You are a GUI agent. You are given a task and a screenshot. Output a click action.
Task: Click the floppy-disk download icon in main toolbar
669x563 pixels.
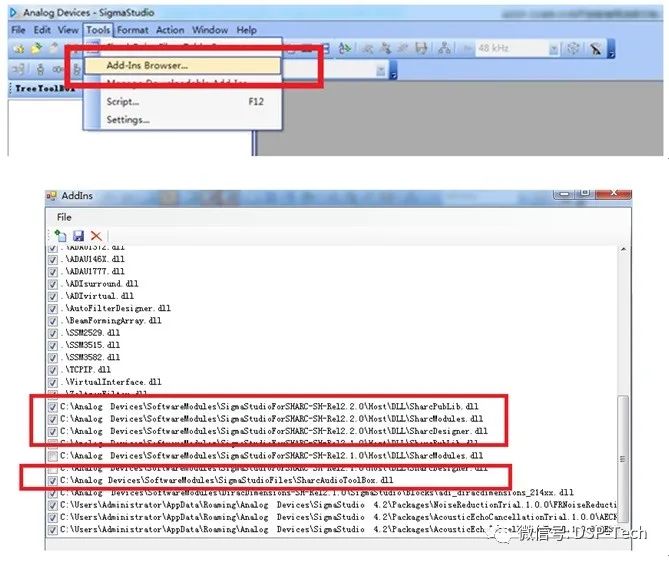tap(422, 48)
